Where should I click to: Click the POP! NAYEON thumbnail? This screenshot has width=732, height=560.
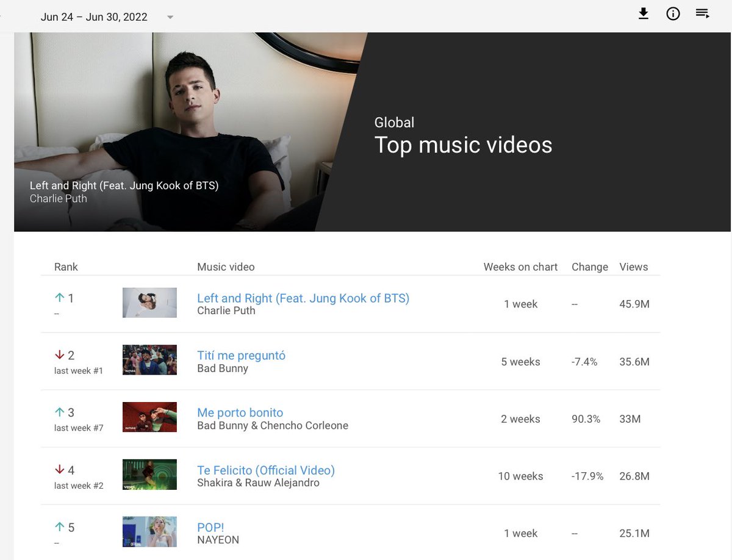[149, 532]
